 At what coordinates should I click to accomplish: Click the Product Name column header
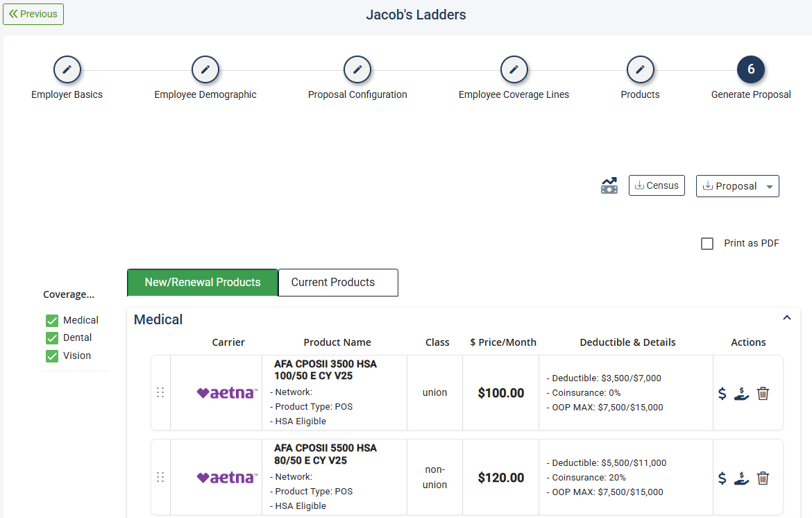[337, 342]
